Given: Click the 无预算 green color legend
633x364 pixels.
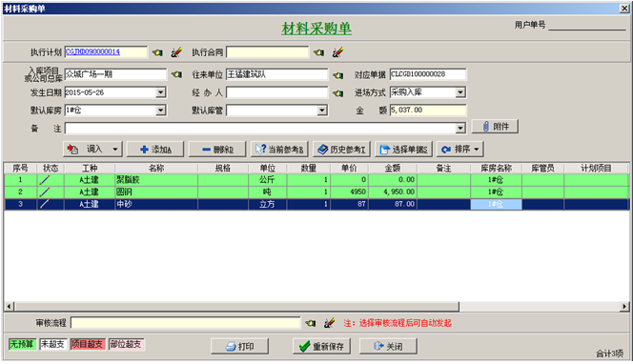Looking at the screenshot, I should tap(22, 344).
